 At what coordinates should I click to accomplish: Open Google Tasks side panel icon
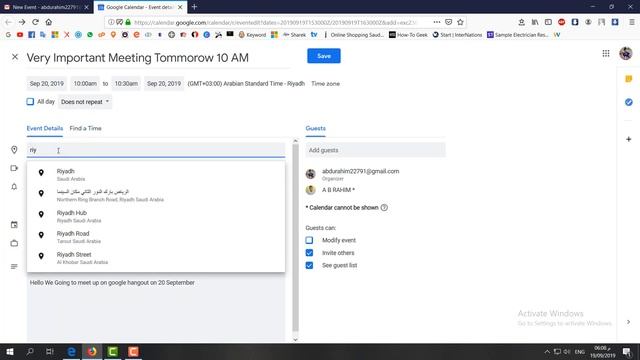pyautogui.click(x=629, y=102)
